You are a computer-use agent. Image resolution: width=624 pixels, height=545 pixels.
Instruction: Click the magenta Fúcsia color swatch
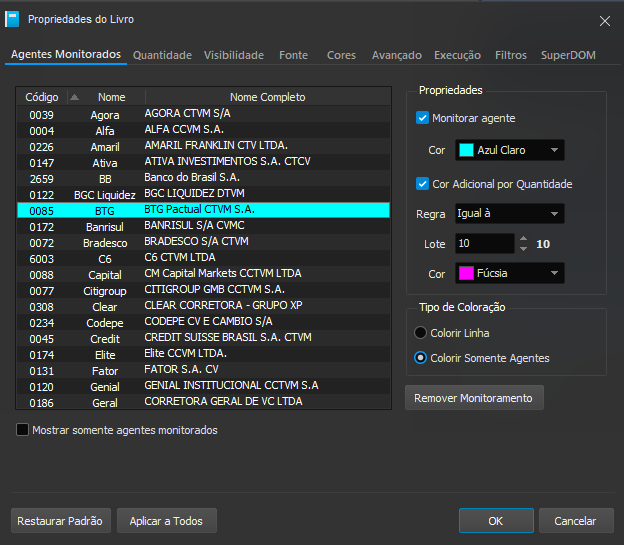click(x=466, y=273)
